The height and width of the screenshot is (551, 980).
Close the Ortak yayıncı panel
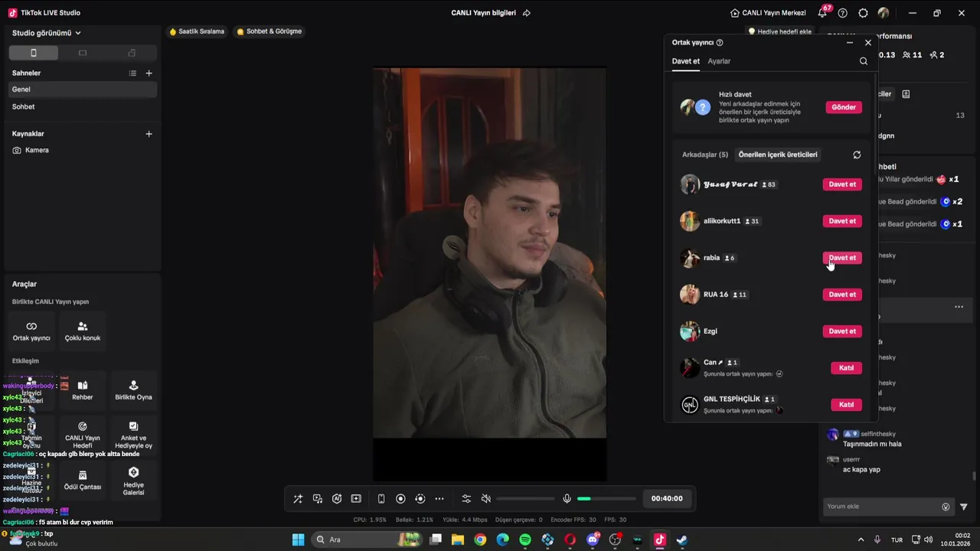pyautogui.click(x=867, y=43)
